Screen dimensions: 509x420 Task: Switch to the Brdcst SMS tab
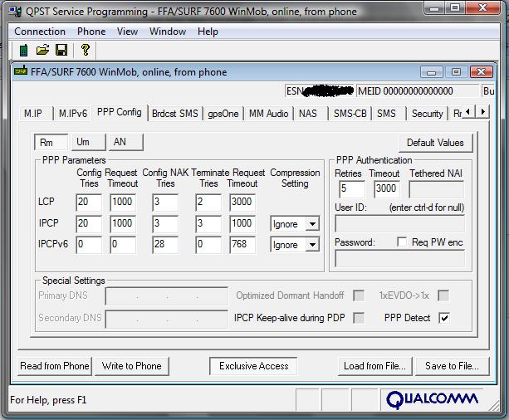[x=174, y=113]
